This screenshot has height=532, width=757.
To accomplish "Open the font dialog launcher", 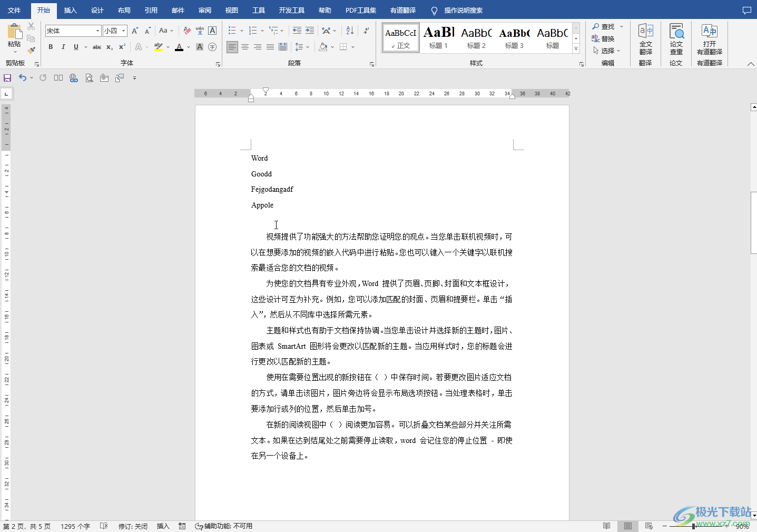I will (218, 64).
